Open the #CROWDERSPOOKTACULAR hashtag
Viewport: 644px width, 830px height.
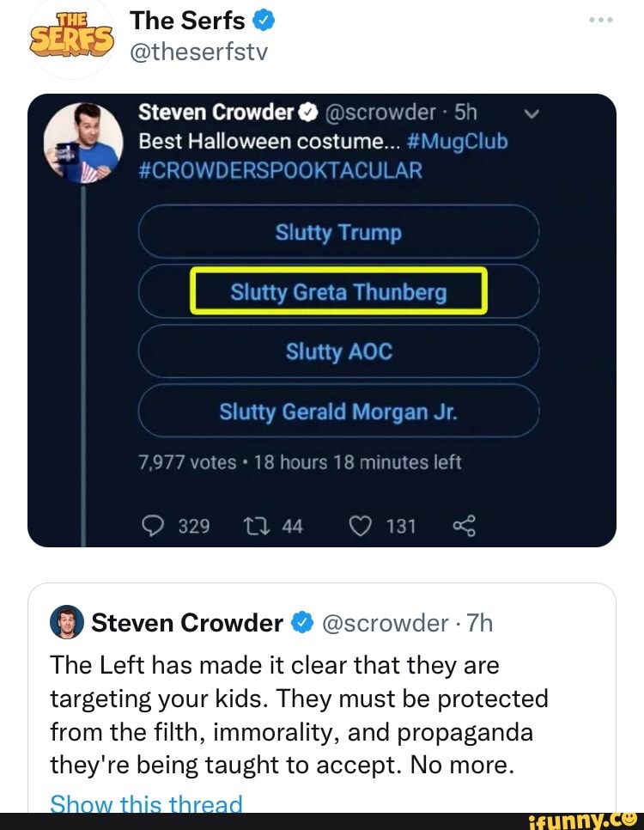tap(281, 170)
